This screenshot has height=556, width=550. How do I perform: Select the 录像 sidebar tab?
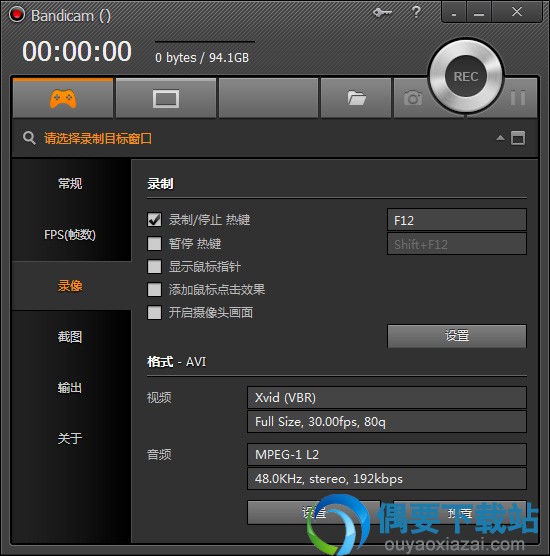click(71, 285)
